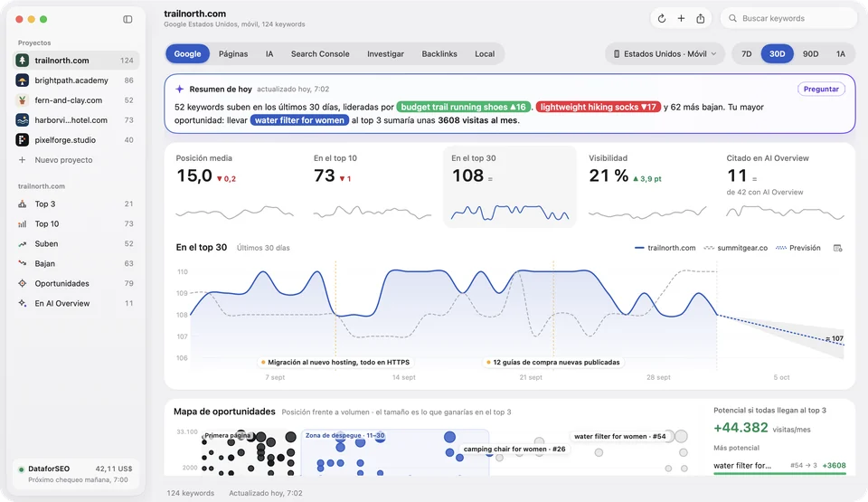
Task: Switch to the Investigar tab
Action: pos(385,53)
